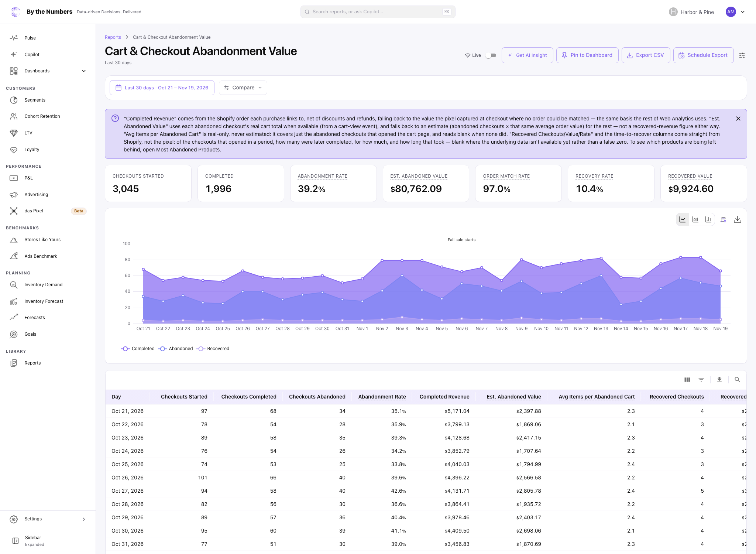
Task: Open Goals target item
Action: tap(48, 334)
